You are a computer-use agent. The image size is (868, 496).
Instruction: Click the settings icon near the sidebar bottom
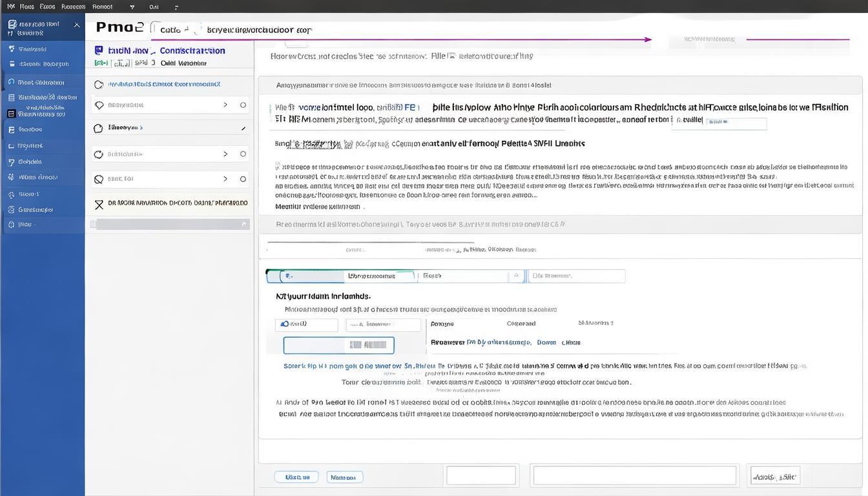point(11,209)
